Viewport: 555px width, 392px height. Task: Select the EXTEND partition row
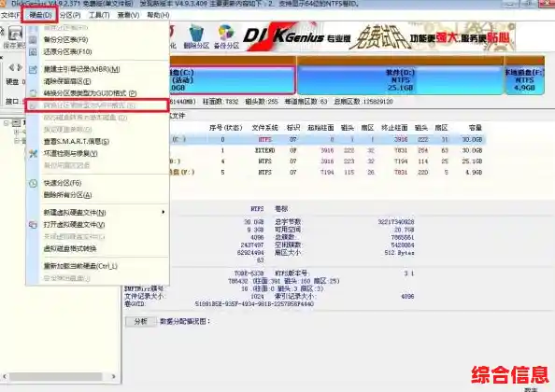[327, 150]
